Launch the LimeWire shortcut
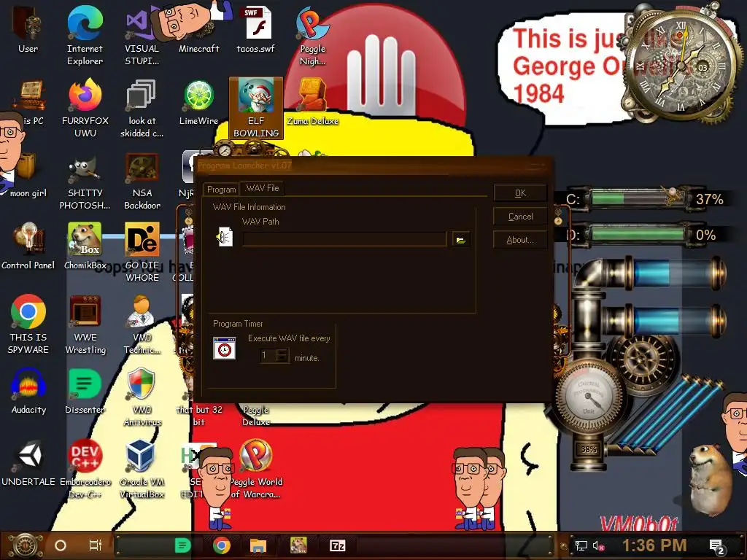Image resolution: width=747 pixels, height=560 pixels. point(198,102)
